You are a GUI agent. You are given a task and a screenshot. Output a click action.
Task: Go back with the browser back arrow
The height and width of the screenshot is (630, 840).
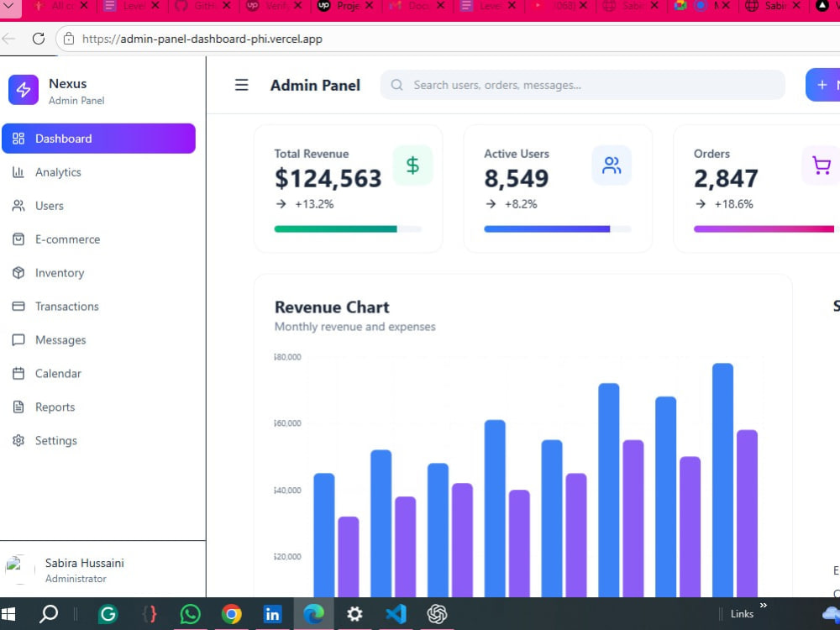pyautogui.click(x=8, y=39)
